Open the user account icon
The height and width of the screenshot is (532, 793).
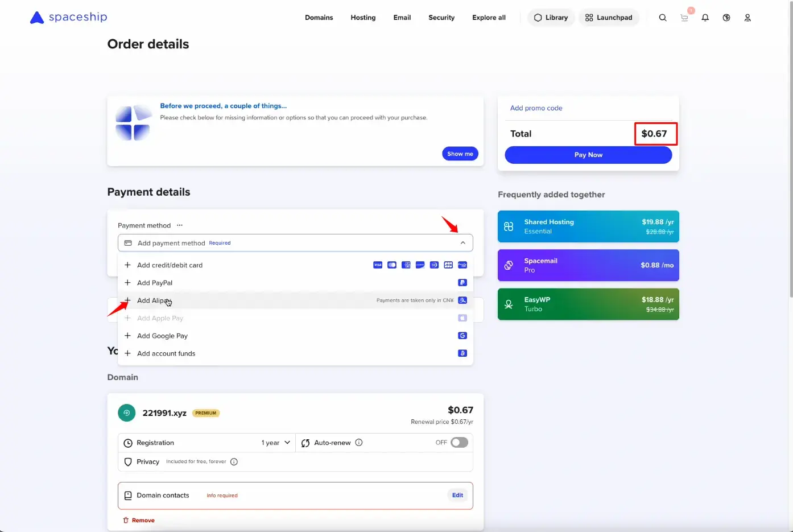(x=747, y=18)
